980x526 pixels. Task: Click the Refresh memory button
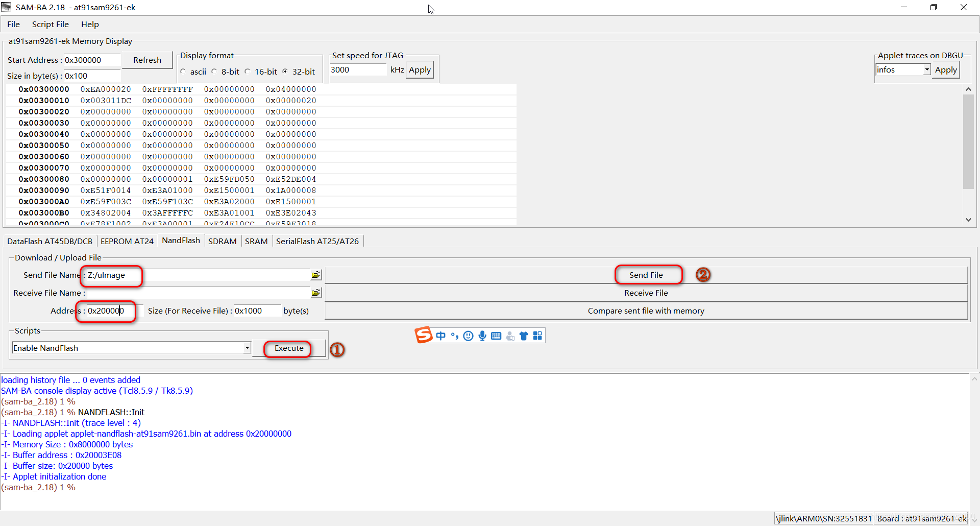(147, 60)
